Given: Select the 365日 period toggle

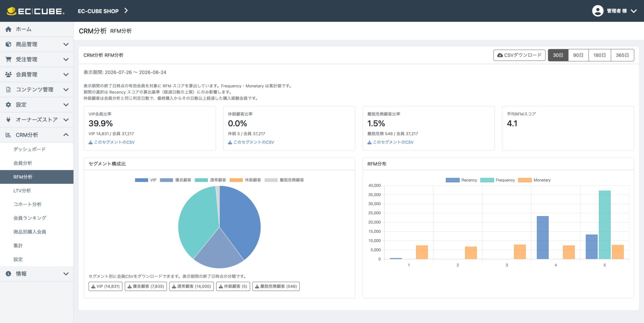Looking at the screenshot, I should [623, 55].
